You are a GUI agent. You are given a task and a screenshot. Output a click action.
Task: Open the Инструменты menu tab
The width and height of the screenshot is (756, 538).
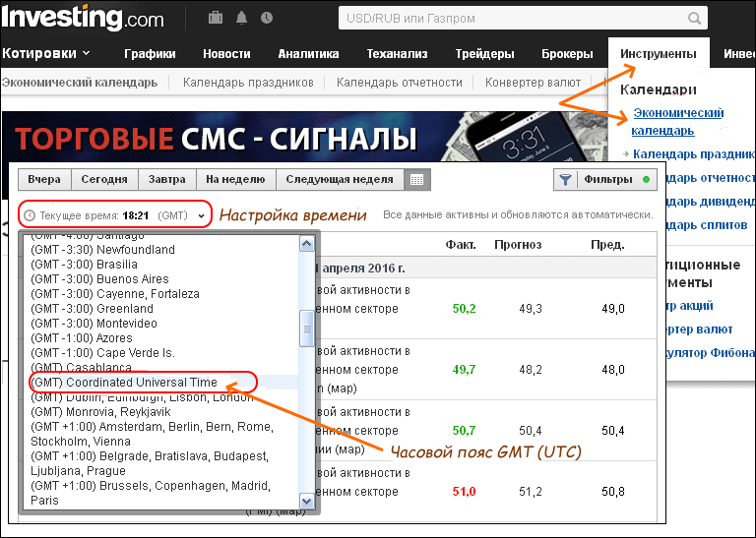(x=659, y=54)
